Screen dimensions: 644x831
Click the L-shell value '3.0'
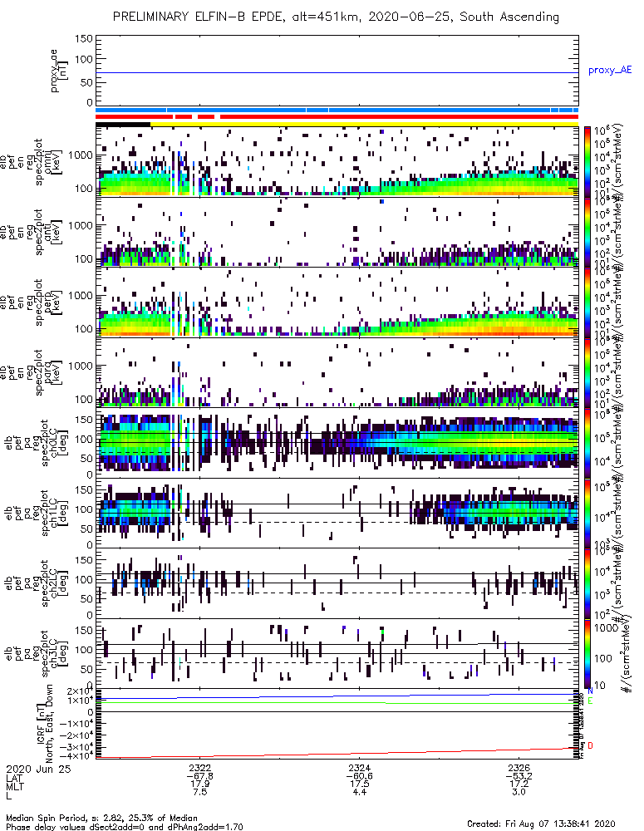tap(519, 792)
